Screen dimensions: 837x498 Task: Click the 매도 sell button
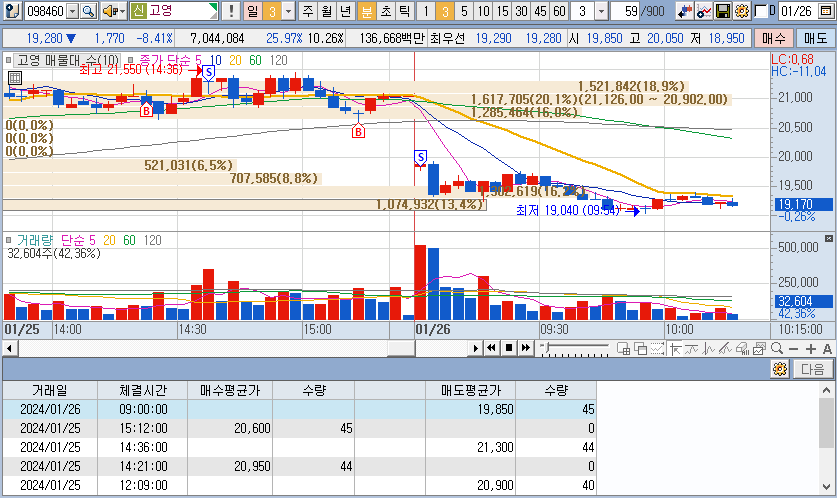click(x=815, y=38)
